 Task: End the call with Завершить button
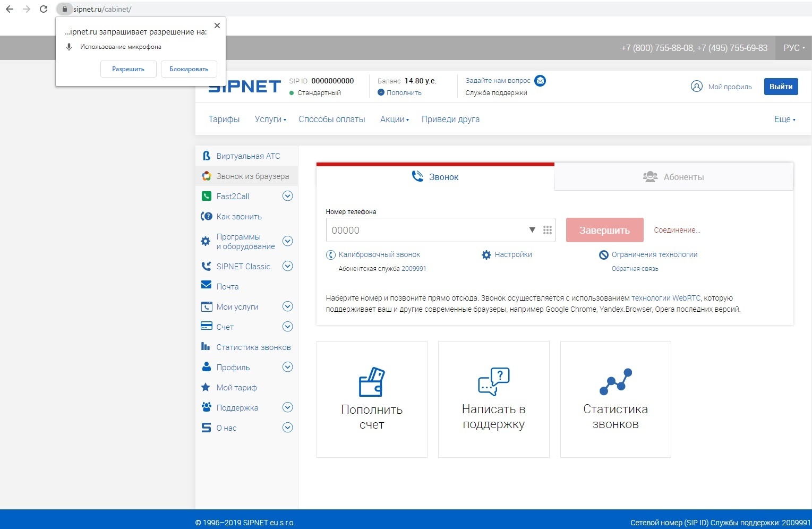click(605, 230)
